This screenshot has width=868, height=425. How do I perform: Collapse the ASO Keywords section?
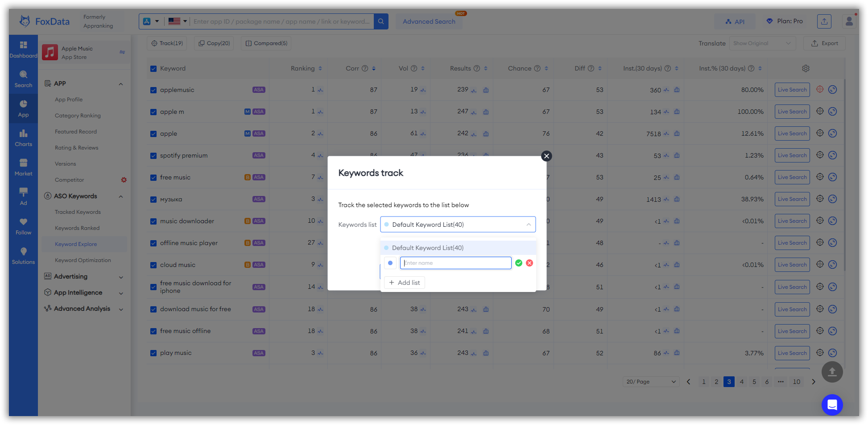[x=121, y=196]
